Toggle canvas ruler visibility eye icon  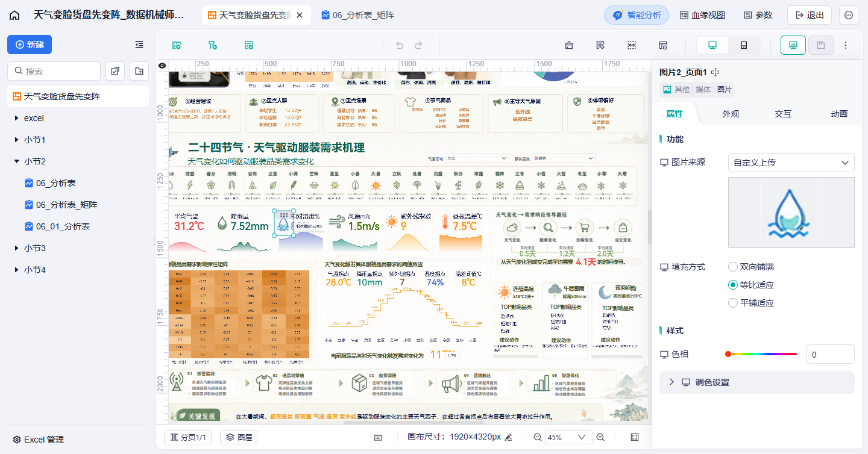point(162,66)
